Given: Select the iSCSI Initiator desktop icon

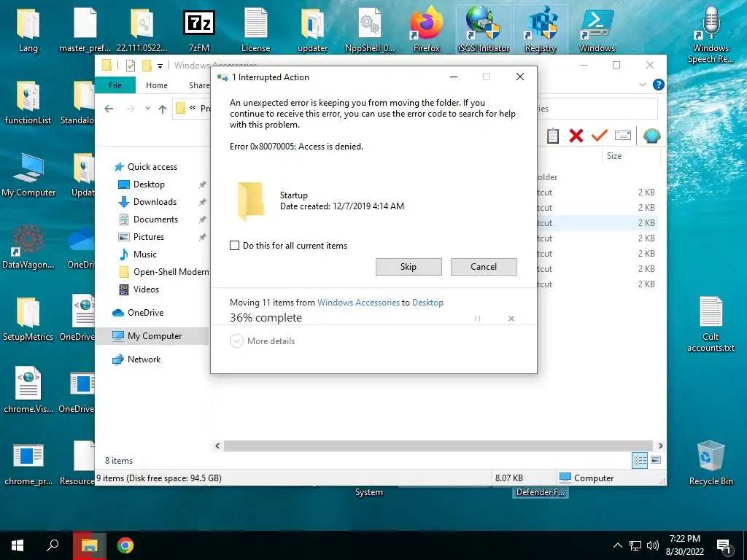Looking at the screenshot, I should point(484,31).
